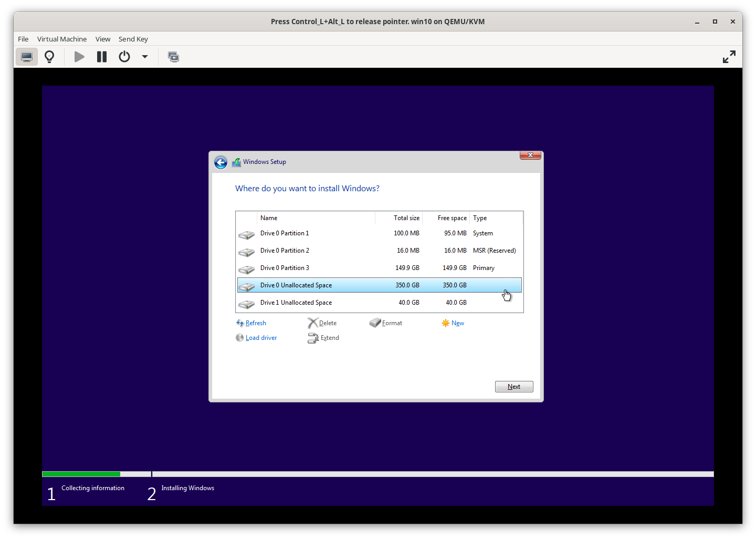Click the Next button
The height and width of the screenshot is (539, 756).
click(x=514, y=387)
